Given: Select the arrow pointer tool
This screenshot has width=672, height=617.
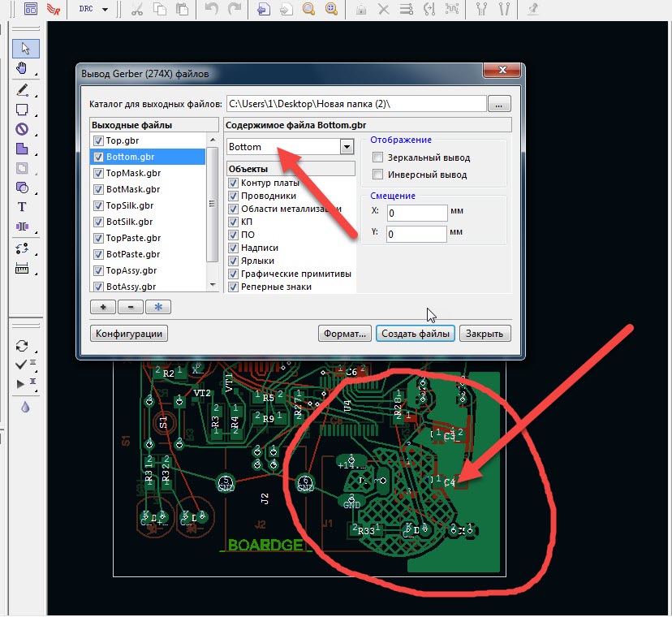Looking at the screenshot, I should point(26,49).
